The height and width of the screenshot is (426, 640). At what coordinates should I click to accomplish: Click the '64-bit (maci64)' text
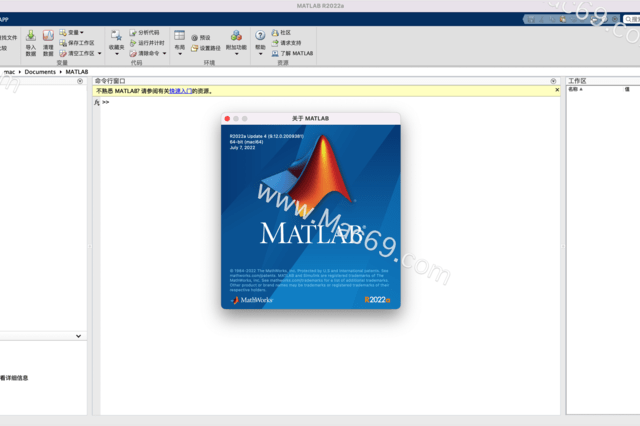pyautogui.click(x=247, y=142)
